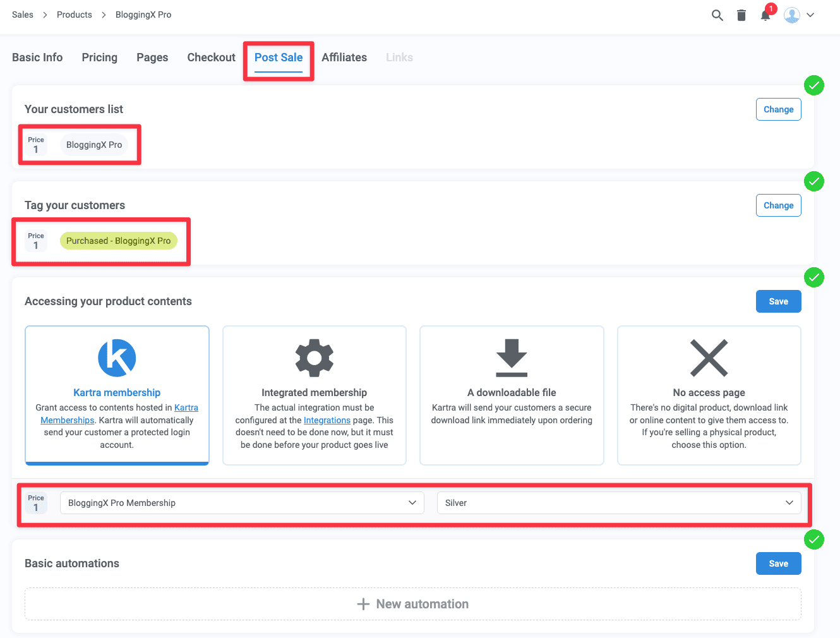Expand the account menu chevron
The height and width of the screenshot is (638, 840).
[810, 15]
